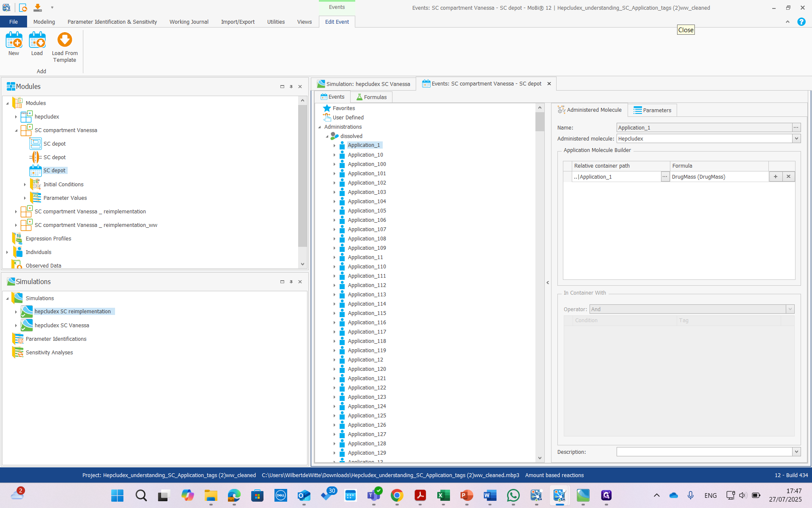Open Google Chrome from the taskbar
The width and height of the screenshot is (812, 508).
click(397, 495)
